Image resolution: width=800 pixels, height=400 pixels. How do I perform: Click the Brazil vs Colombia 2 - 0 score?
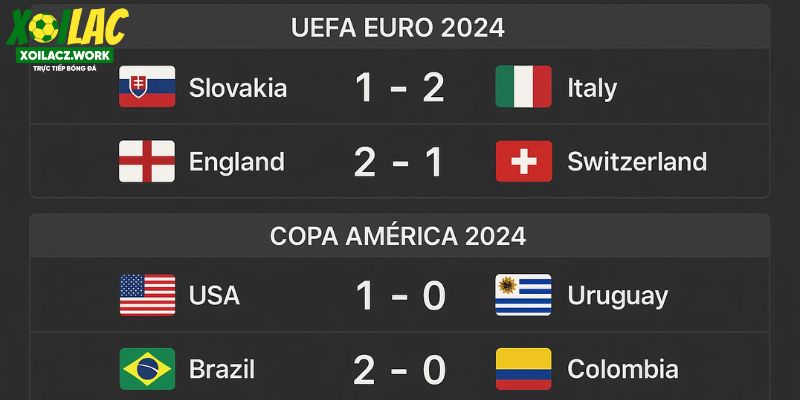coord(399,370)
